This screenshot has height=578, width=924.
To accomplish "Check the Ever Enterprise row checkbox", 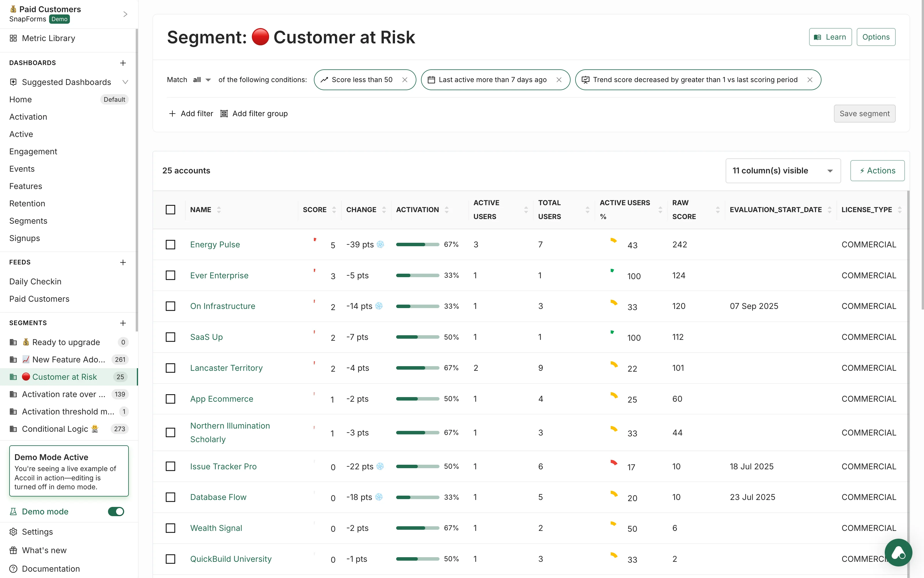I will [170, 275].
